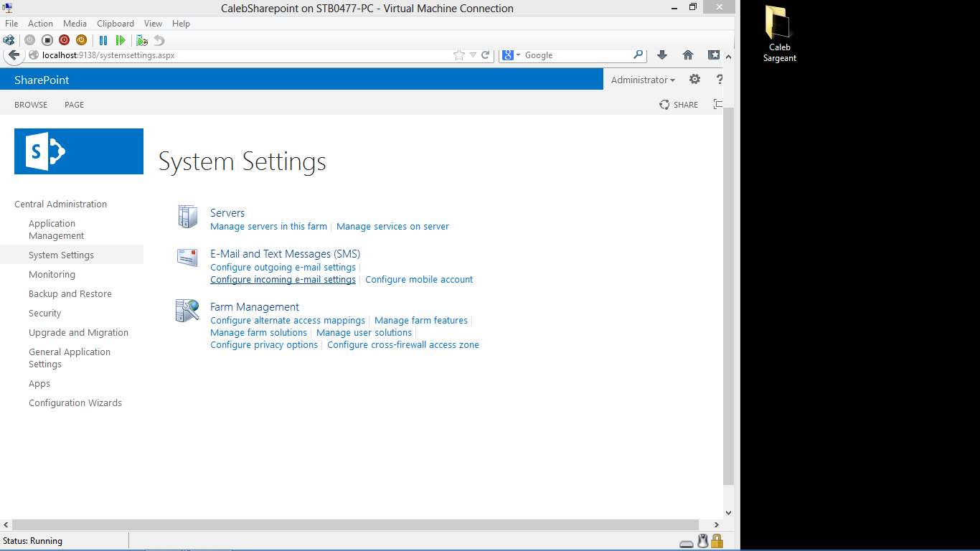The width and height of the screenshot is (980, 551).
Task: Open SharePoint help question mark
Action: click(x=720, y=80)
